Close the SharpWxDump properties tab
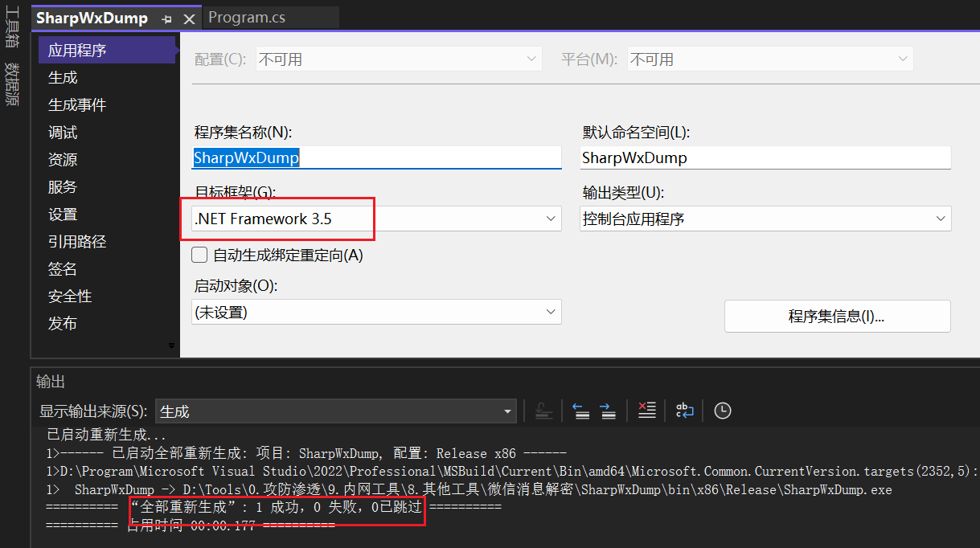 point(189,18)
